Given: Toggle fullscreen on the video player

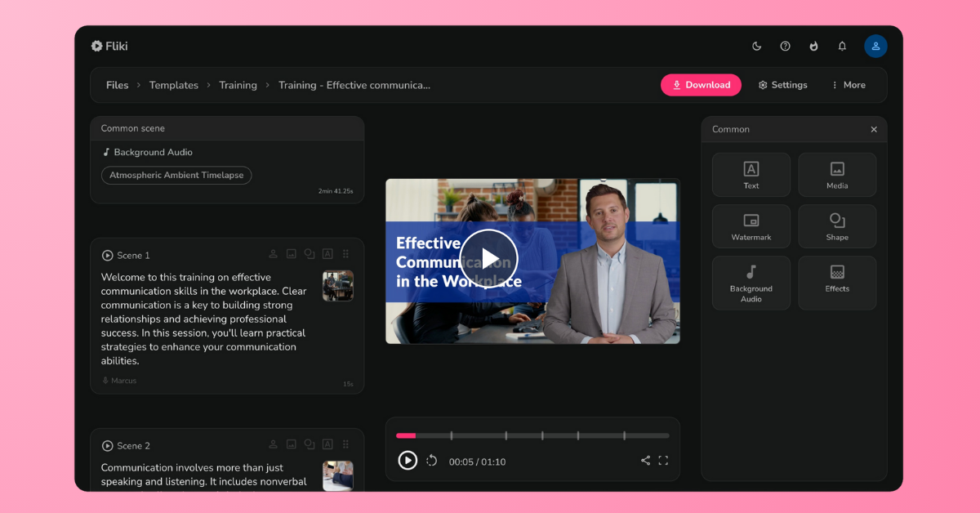Looking at the screenshot, I should [x=663, y=461].
